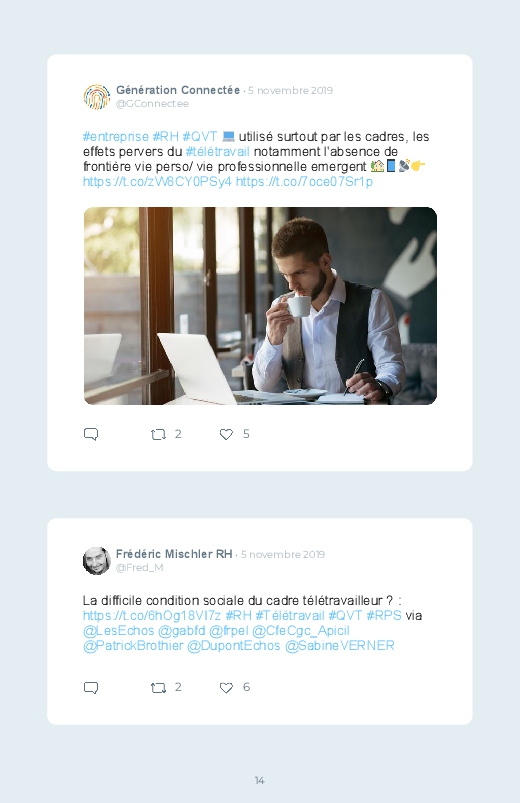Image resolution: width=520 pixels, height=803 pixels.
Task: Like the Frédéric Mischler RH tweet
Action: [226, 688]
